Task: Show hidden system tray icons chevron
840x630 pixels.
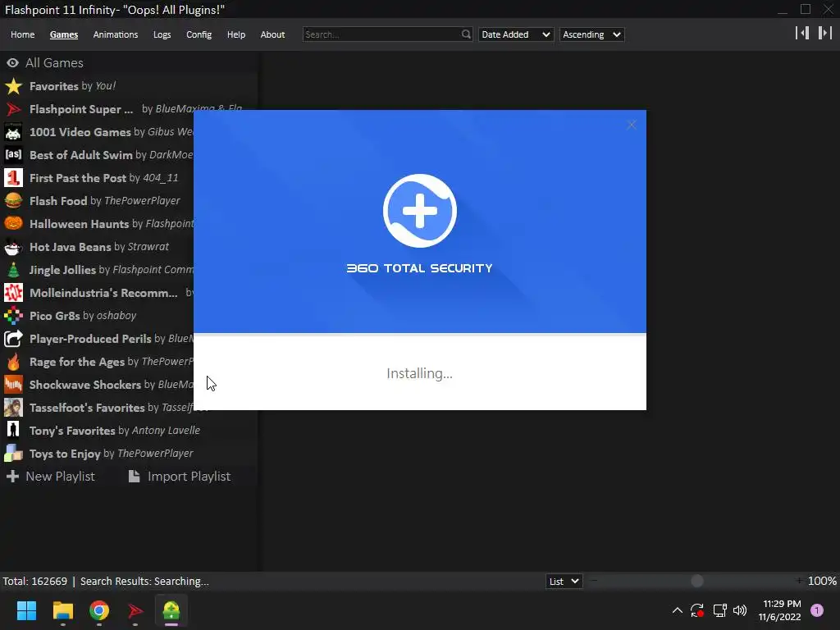Action: 677,610
